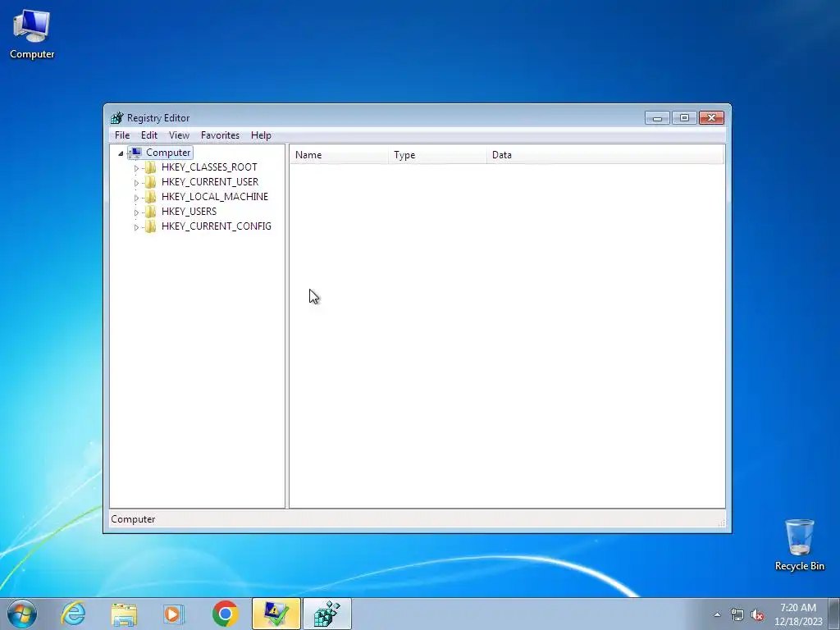This screenshot has width=840, height=630.
Task: Click the muted volume tray icon
Action: pyautogui.click(x=757, y=615)
